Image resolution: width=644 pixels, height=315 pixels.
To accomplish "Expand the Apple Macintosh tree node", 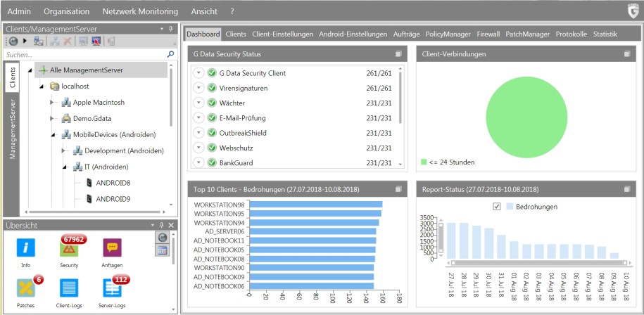I will (52, 102).
